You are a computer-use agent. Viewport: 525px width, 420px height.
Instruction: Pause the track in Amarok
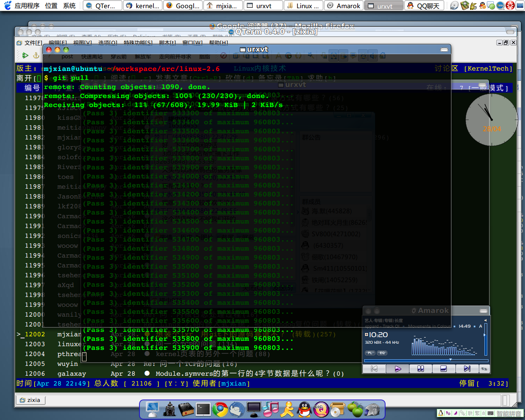click(420, 369)
